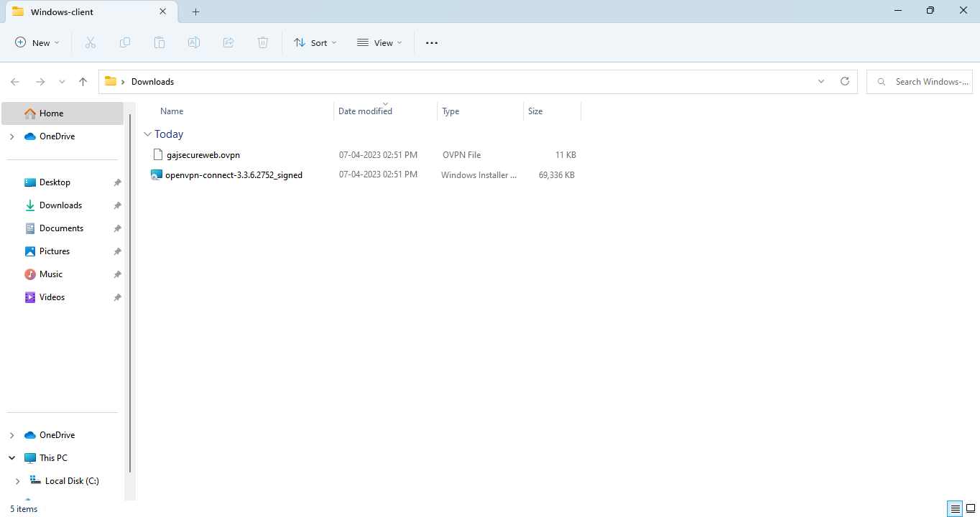Click the Paste clipboard icon
The image size is (980, 517).
click(160, 43)
